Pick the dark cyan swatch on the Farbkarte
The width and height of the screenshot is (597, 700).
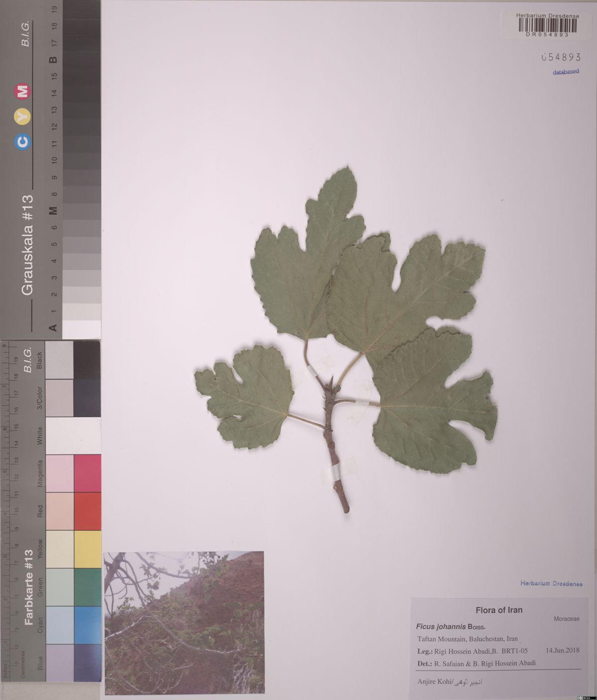(x=87, y=625)
